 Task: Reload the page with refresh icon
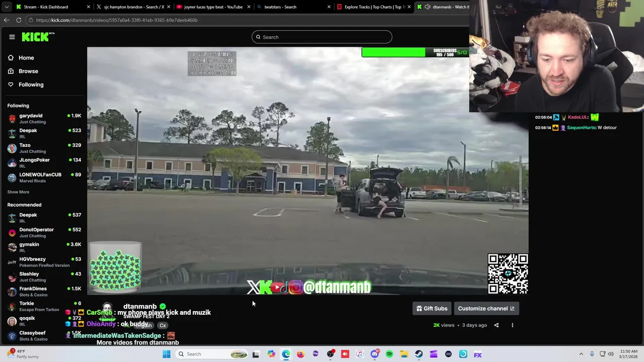[19, 20]
